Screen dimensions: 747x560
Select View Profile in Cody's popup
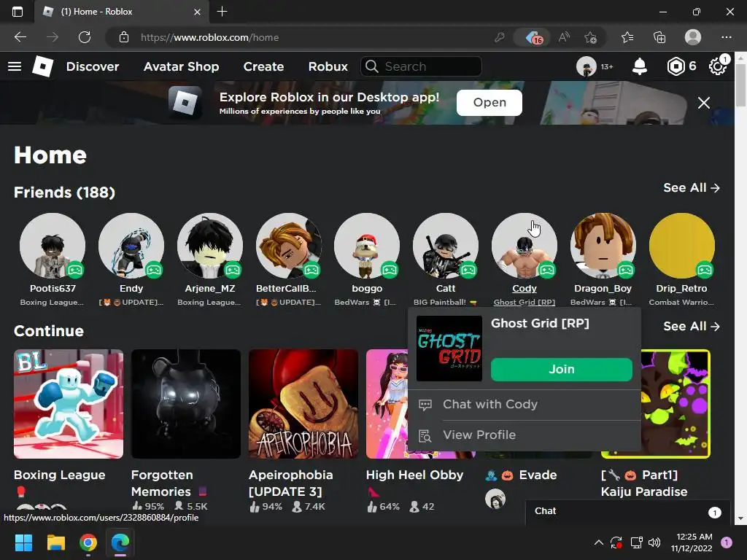(x=524, y=435)
